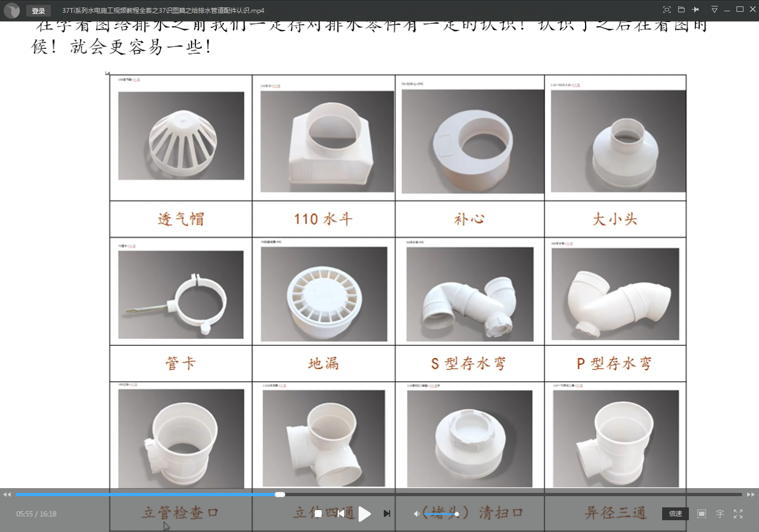
Task: Open the 倍速 playback speed menu
Action: pos(675,514)
